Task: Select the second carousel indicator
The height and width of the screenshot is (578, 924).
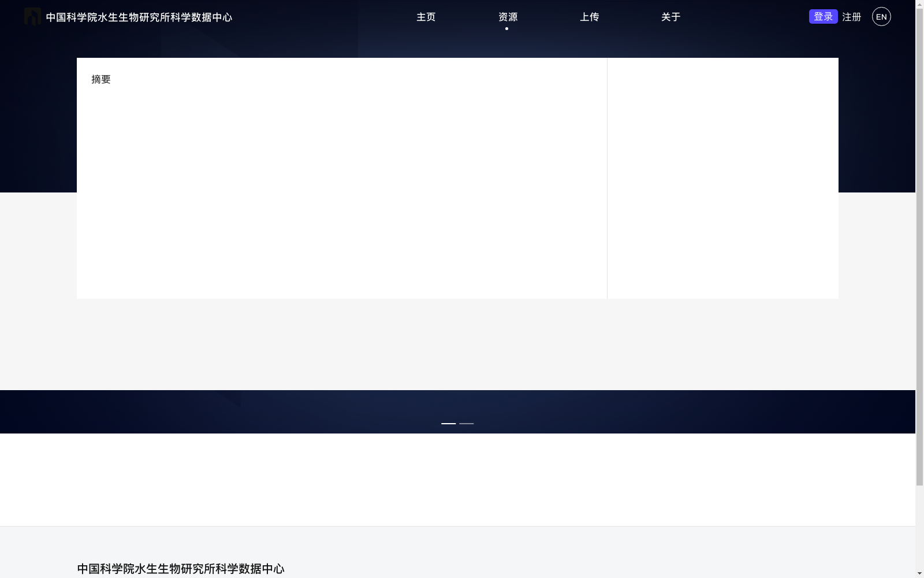Action: [467, 424]
